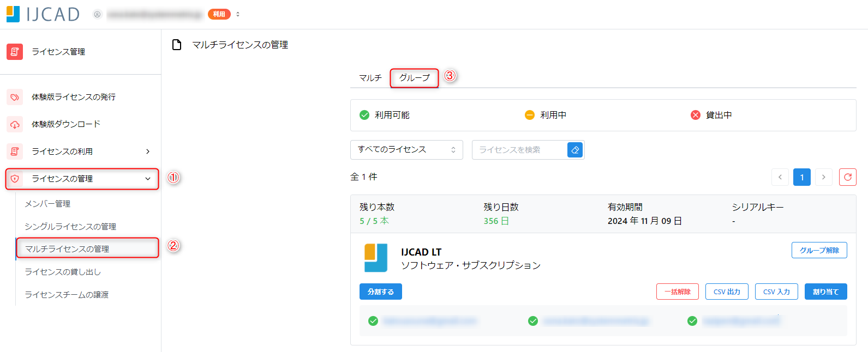Viewport: 868px width, 352px height.
Task: Click the 分割する button
Action: click(x=381, y=292)
